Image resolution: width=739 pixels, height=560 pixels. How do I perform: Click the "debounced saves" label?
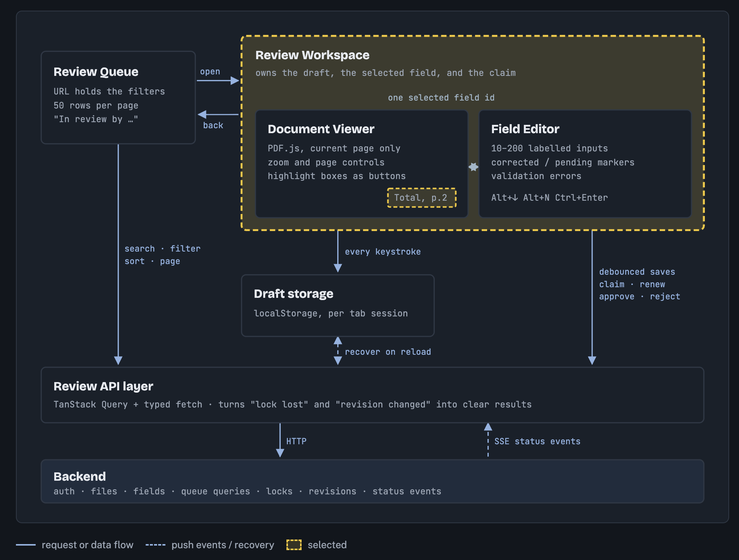[637, 272]
